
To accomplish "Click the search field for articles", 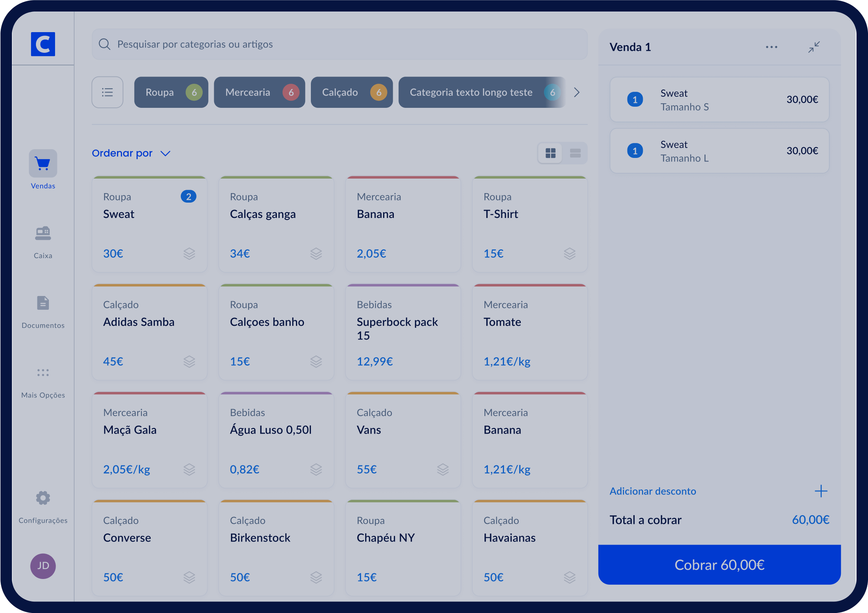I will [340, 44].
